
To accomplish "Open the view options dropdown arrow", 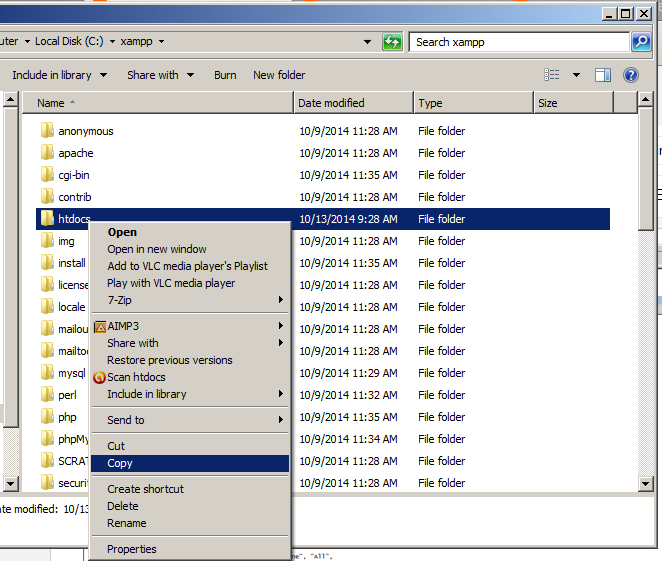I will [576, 75].
